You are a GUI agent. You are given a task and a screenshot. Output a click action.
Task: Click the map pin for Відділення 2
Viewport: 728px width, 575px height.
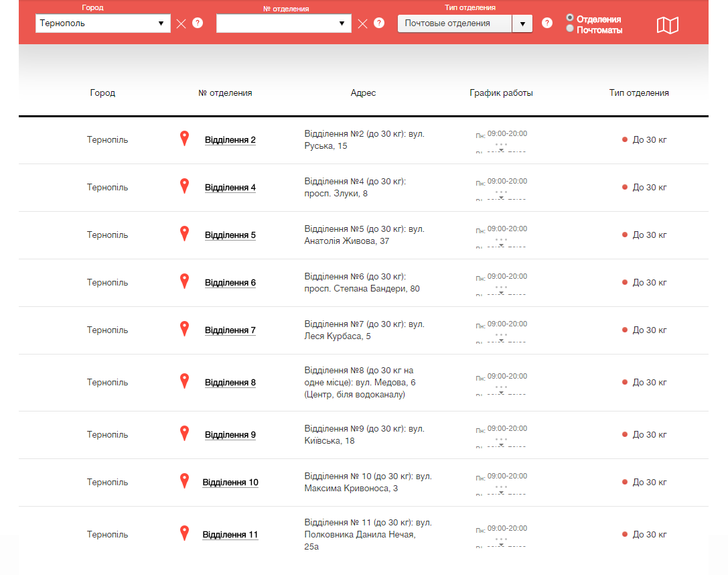click(x=185, y=139)
